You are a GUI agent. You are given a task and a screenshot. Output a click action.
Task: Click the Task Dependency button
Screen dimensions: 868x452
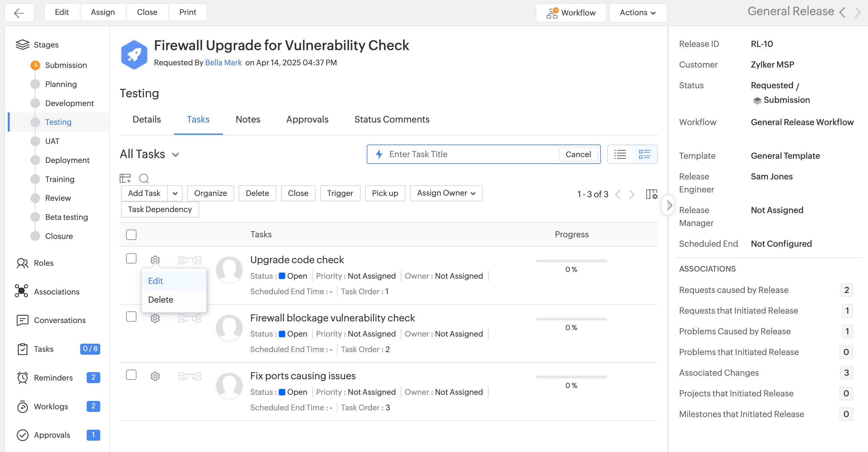pos(160,209)
